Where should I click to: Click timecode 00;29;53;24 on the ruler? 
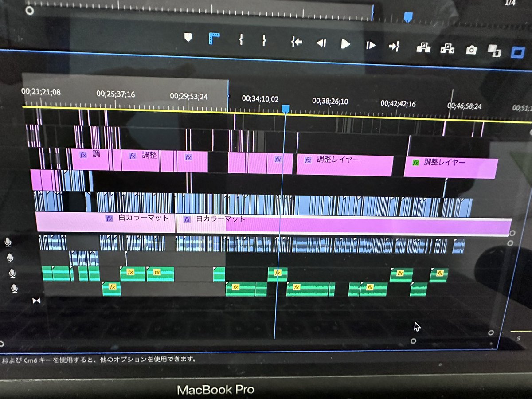[189, 96]
